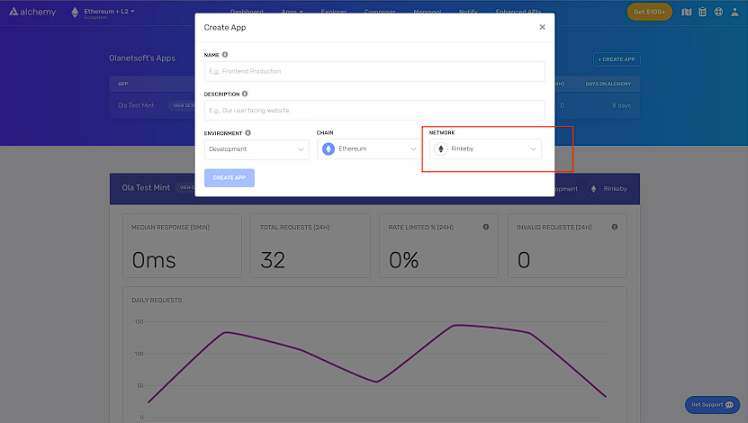Open the Get Support chat button
This screenshot has height=423, width=748.
[x=713, y=405]
